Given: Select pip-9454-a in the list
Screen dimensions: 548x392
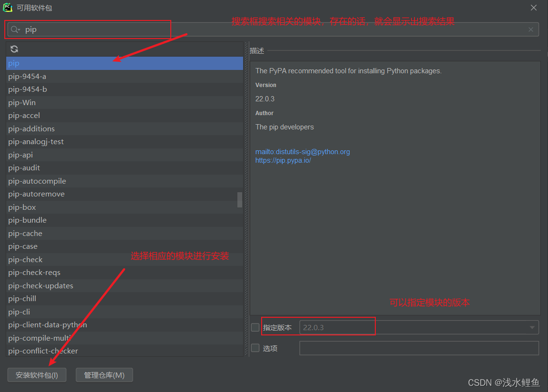Looking at the screenshot, I should tap(125, 76).
